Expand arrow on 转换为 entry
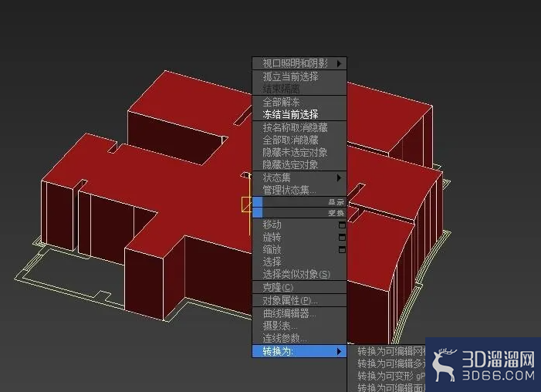 point(339,351)
